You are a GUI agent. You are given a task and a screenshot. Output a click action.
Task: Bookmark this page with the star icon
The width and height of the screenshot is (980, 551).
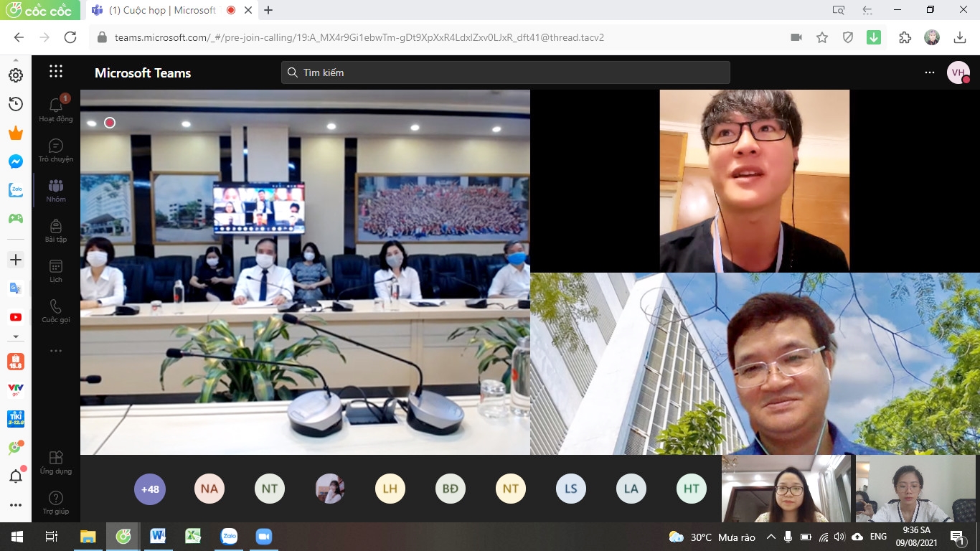[x=822, y=37]
